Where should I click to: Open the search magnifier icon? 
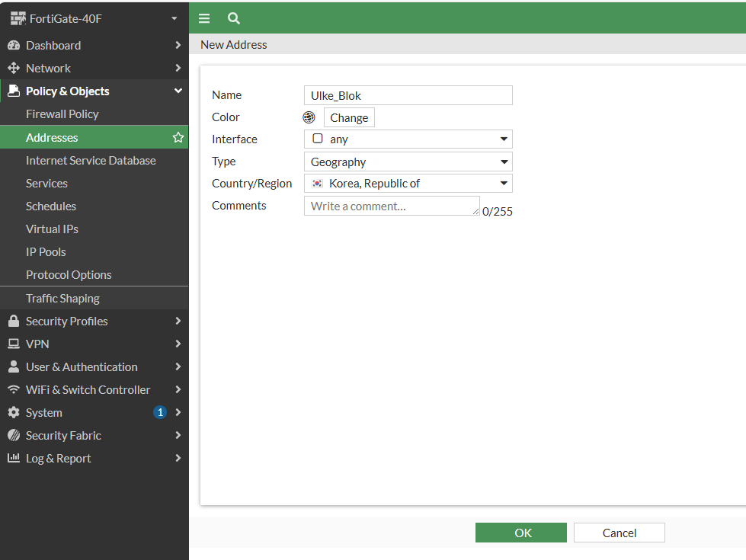234,18
